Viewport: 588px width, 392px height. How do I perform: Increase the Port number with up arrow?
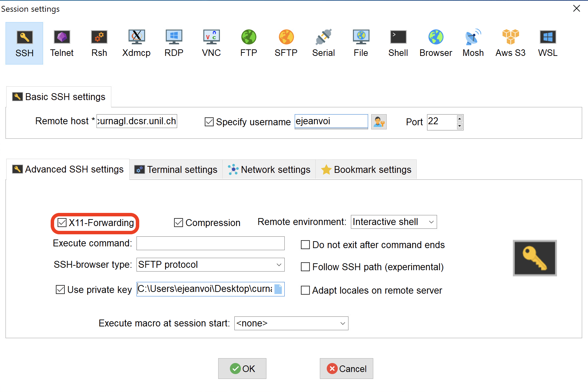[459, 119]
